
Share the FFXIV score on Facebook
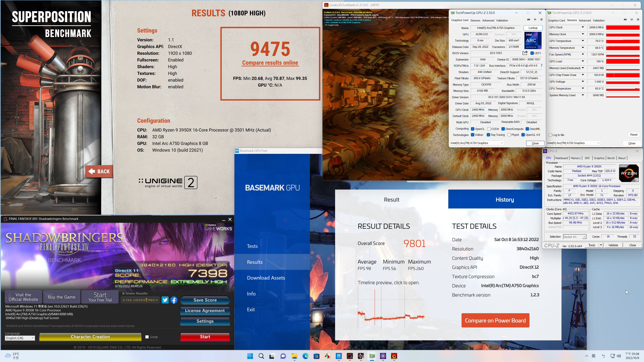pos(174,300)
